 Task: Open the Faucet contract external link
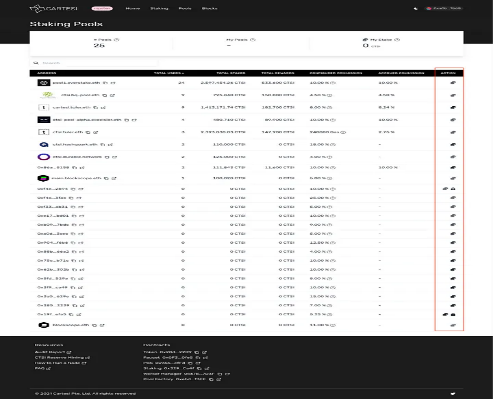pos(206,357)
